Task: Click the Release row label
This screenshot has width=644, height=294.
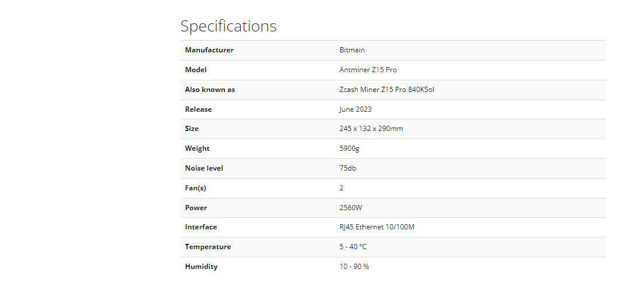Action: [x=198, y=109]
